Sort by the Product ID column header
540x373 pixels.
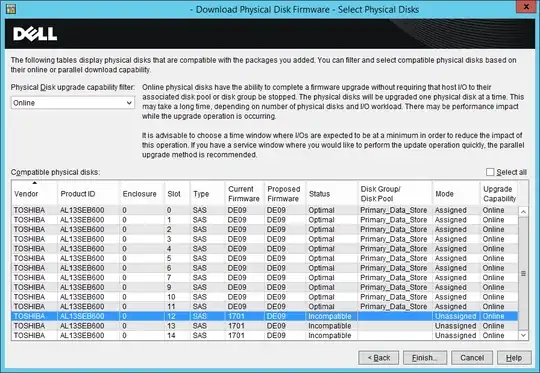point(89,194)
